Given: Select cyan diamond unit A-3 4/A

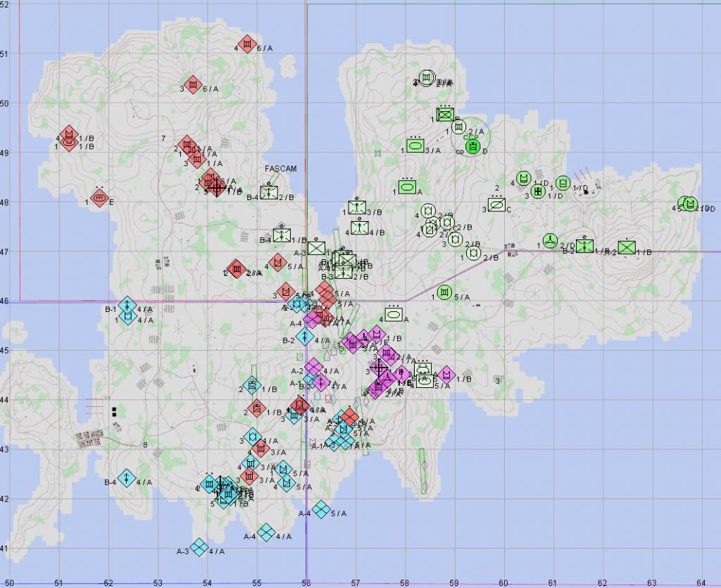Looking at the screenshot, I should [199, 546].
